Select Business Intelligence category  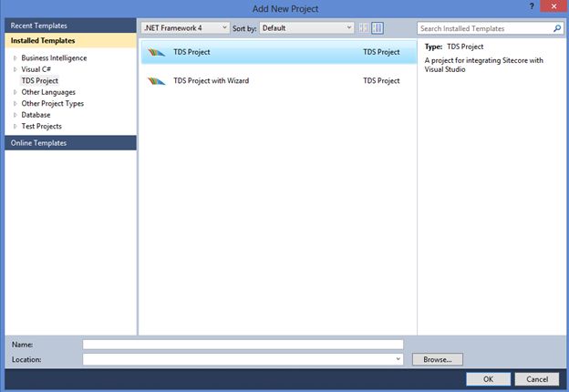(x=54, y=58)
